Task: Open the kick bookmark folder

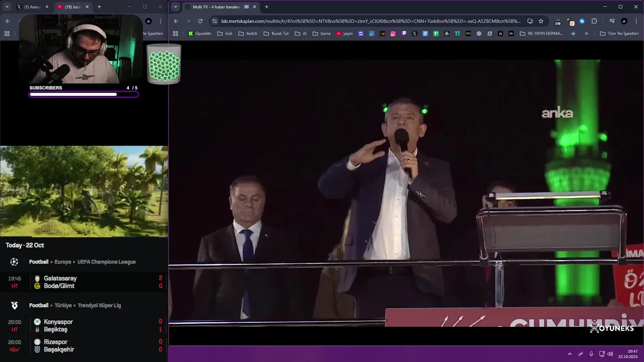Action: (x=224, y=34)
